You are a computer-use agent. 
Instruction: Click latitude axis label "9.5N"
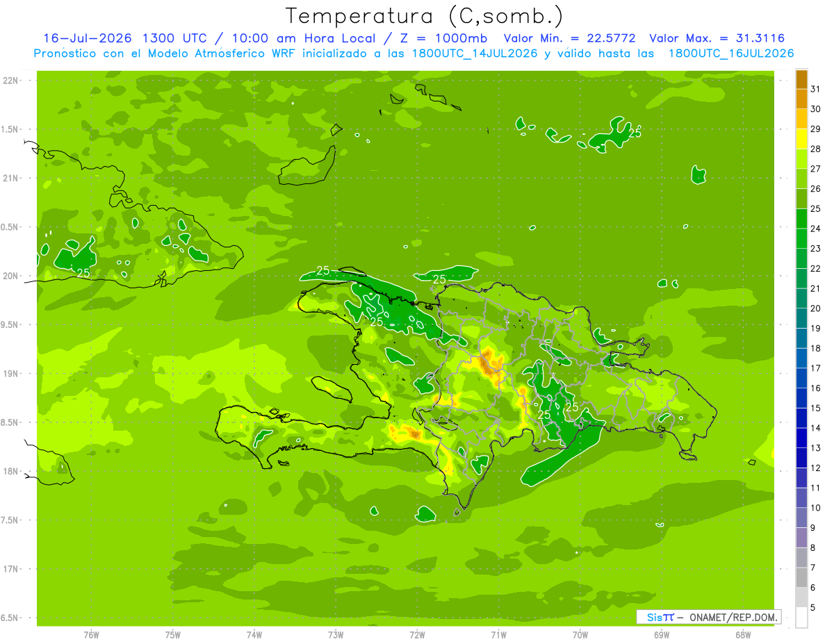pyautogui.click(x=10, y=324)
